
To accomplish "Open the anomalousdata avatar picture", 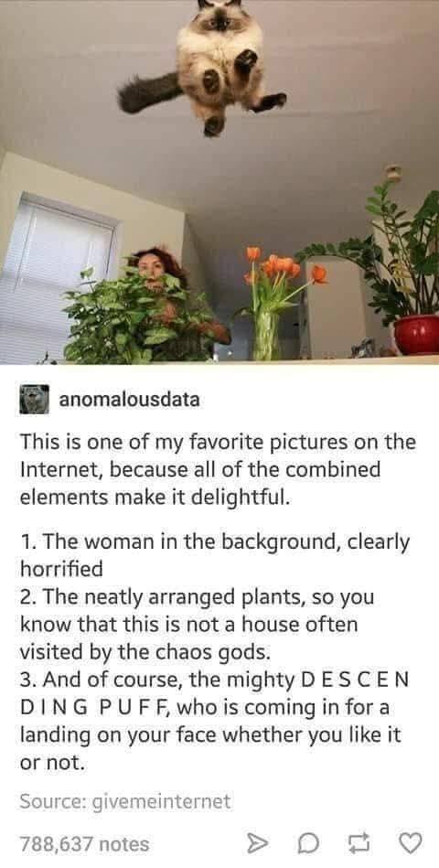I will point(35,400).
